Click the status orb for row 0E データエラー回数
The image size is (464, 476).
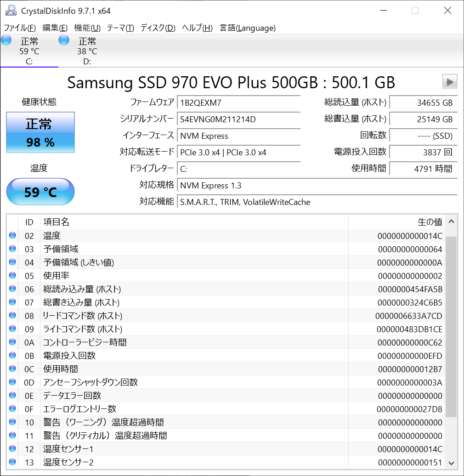click(x=12, y=395)
